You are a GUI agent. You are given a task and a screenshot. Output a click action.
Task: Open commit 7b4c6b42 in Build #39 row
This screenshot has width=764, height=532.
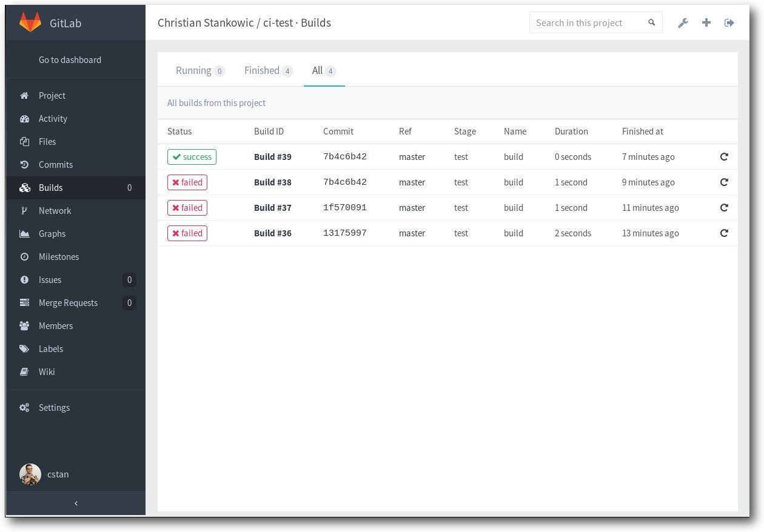(x=345, y=157)
